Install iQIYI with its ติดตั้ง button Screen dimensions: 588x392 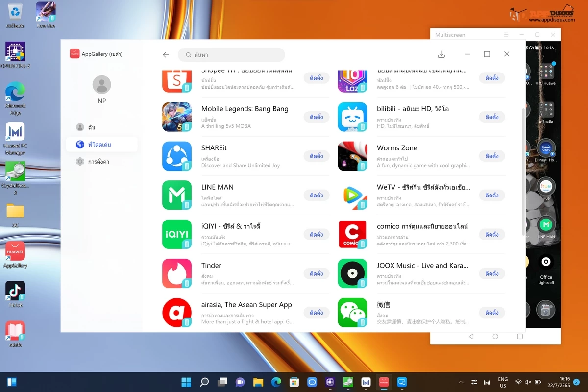pyautogui.click(x=316, y=234)
